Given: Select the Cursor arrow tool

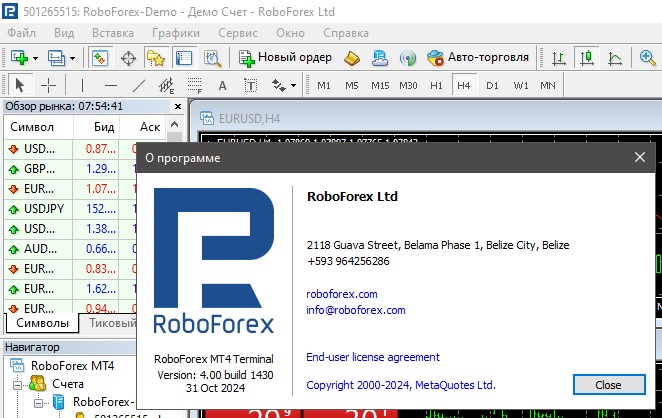Looking at the screenshot, I should pyautogui.click(x=19, y=85).
